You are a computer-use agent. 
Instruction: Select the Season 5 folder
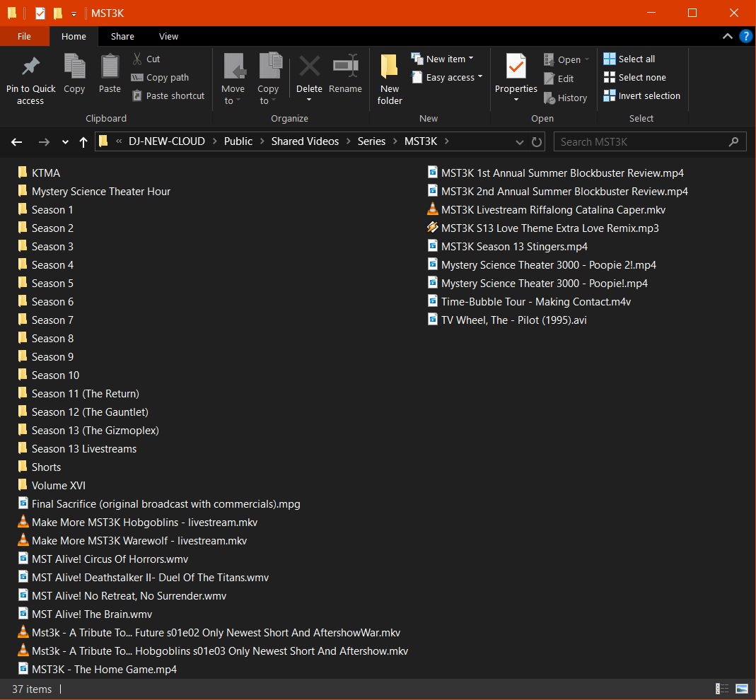(x=45, y=283)
